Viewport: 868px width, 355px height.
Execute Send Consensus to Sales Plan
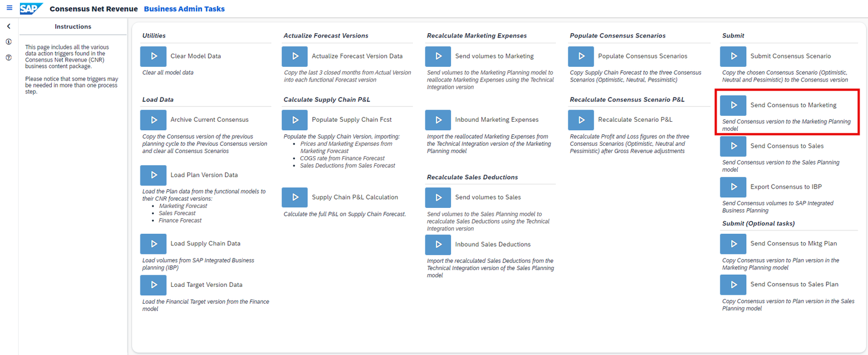733,284
